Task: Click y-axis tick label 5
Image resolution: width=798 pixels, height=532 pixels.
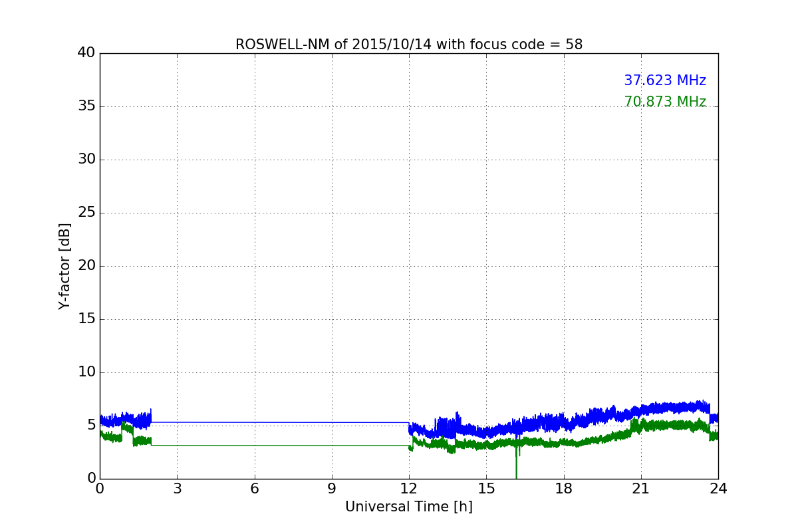Action: 90,426
